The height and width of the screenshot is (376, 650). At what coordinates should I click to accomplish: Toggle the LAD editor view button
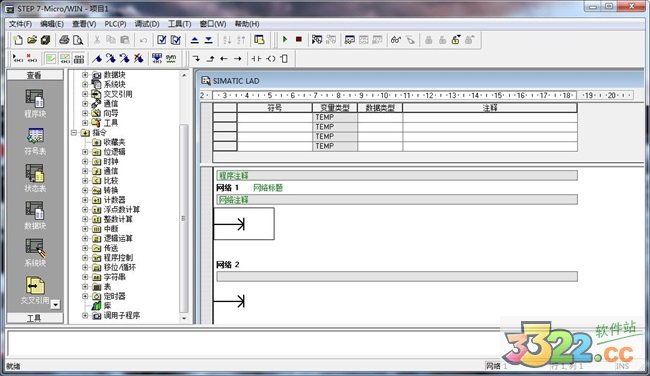(x=51, y=59)
